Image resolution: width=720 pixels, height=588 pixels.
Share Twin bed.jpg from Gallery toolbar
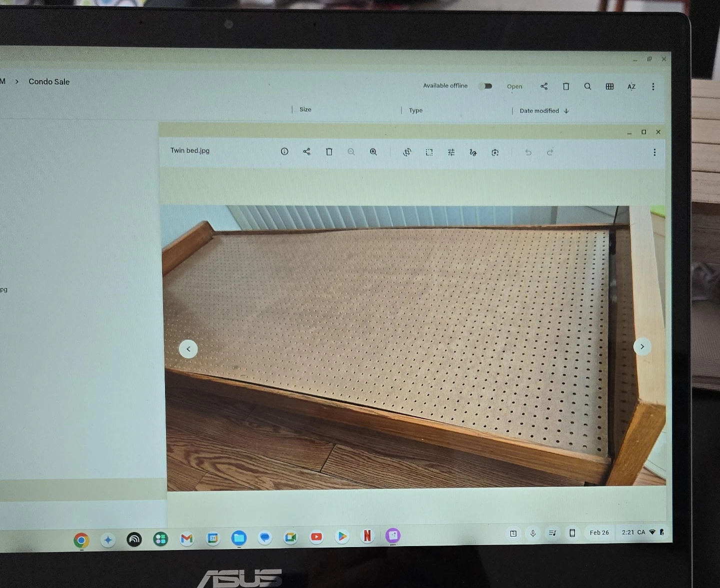pyautogui.click(x=306, y=151)
